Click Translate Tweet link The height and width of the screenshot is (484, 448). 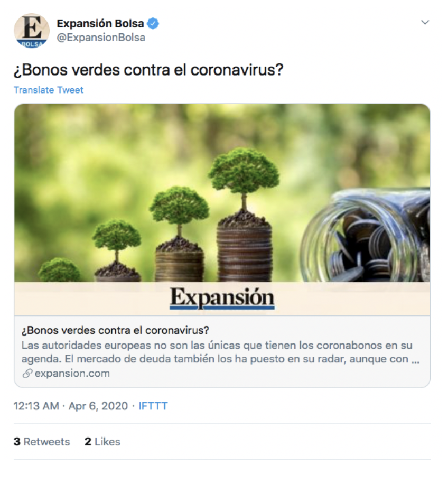click(49, 90)
